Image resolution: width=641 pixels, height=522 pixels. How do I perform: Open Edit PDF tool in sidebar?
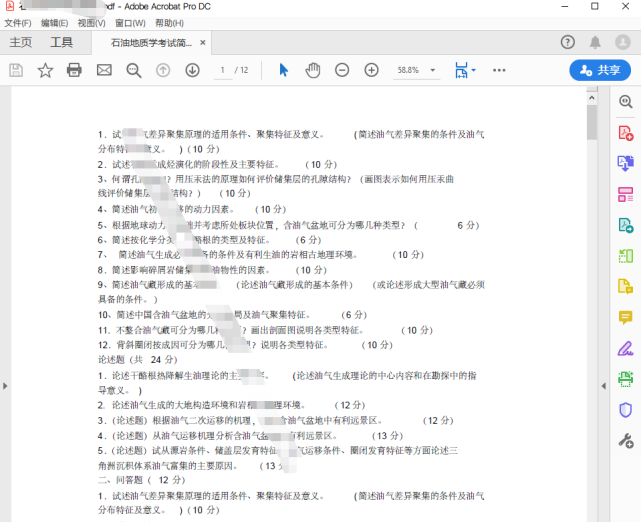click(625, 195)
